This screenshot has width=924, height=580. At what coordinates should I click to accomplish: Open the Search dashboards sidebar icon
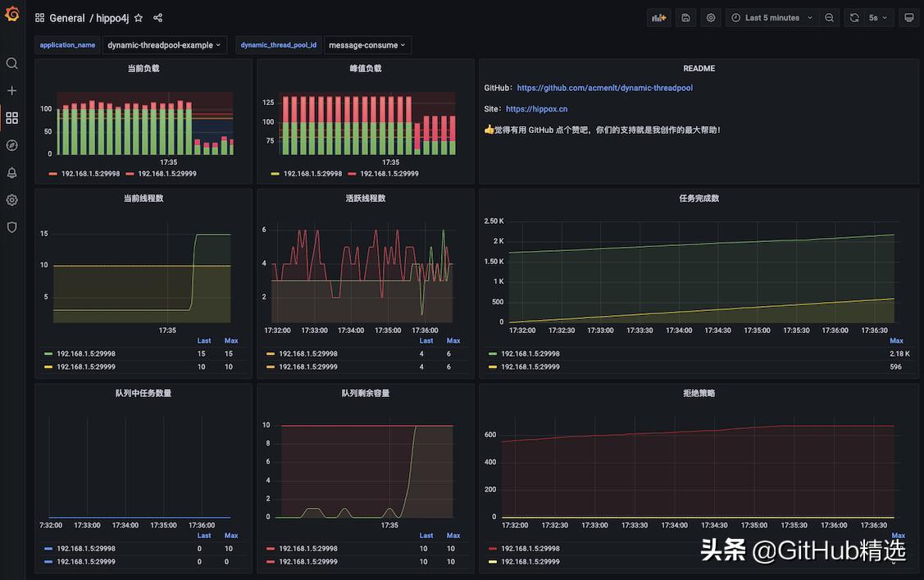pos(11,63)
